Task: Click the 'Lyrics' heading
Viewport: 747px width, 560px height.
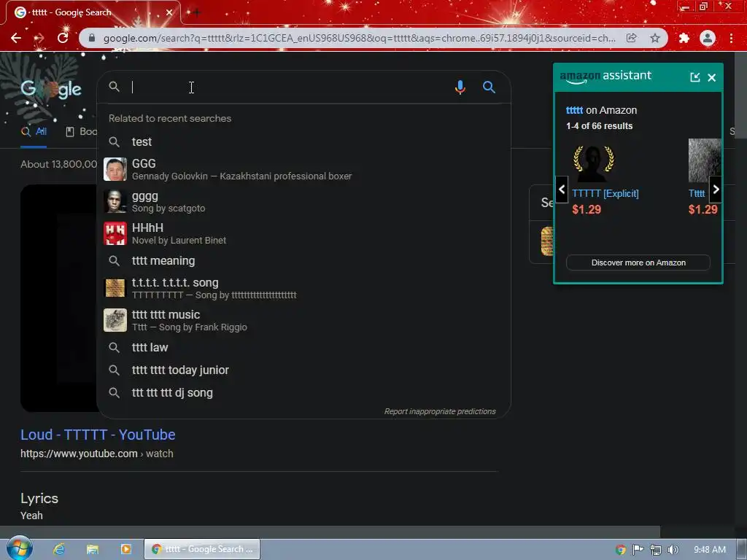Action: [39, 499]
